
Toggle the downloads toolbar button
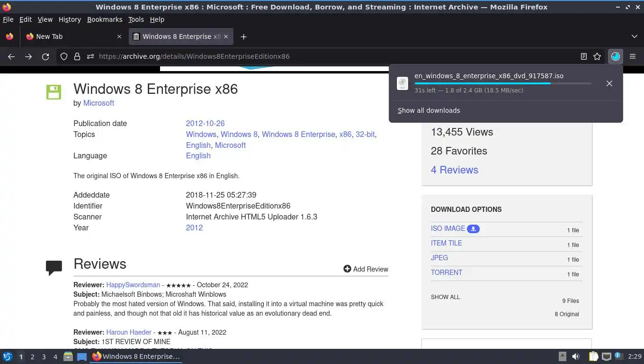[616, 56]
